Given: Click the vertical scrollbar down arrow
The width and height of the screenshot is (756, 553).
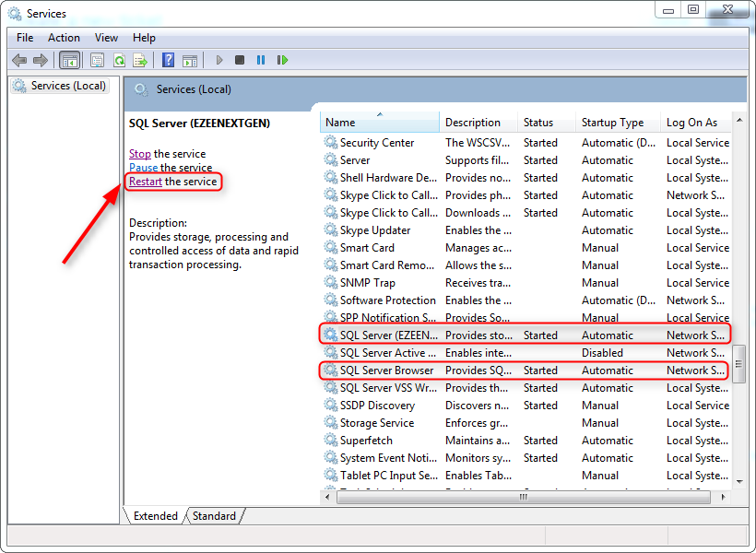Looking at the screenshot, I should click(739, 481).
